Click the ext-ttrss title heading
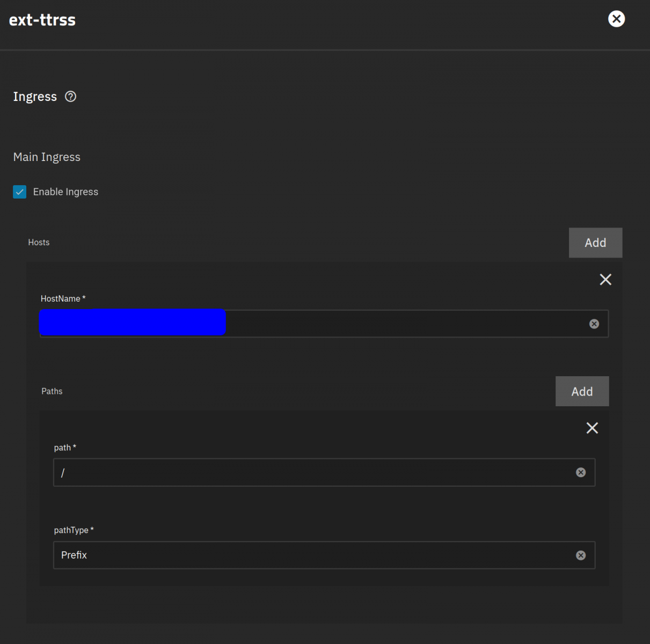The height and width of the screenshot is (644, 650). [42, 20]
